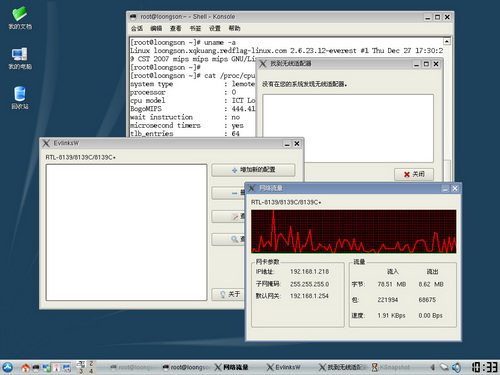Switch to virtual desktop 2 in the pager
The height and width of the screenshot is (375, 500).
tap(91, 364)
